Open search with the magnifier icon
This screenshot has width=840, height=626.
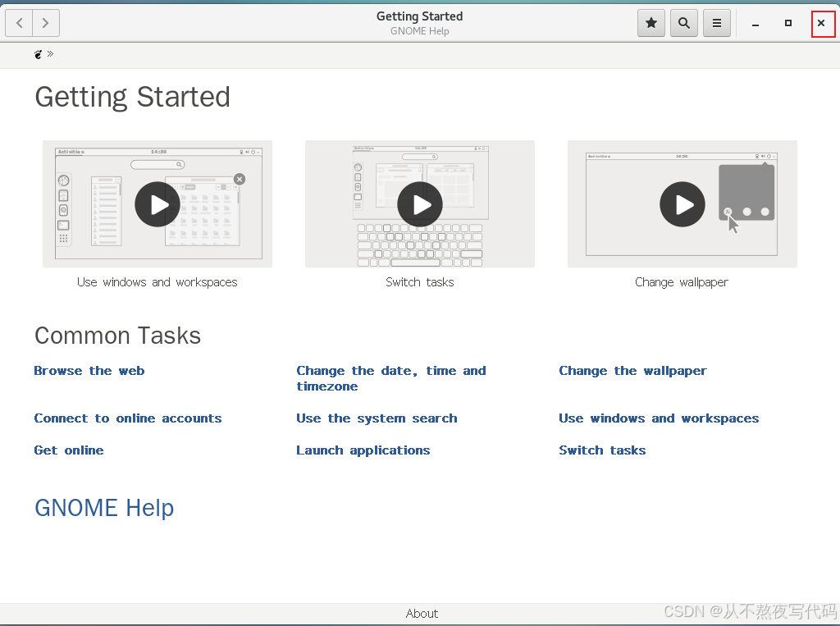click(x=684, y=23)
